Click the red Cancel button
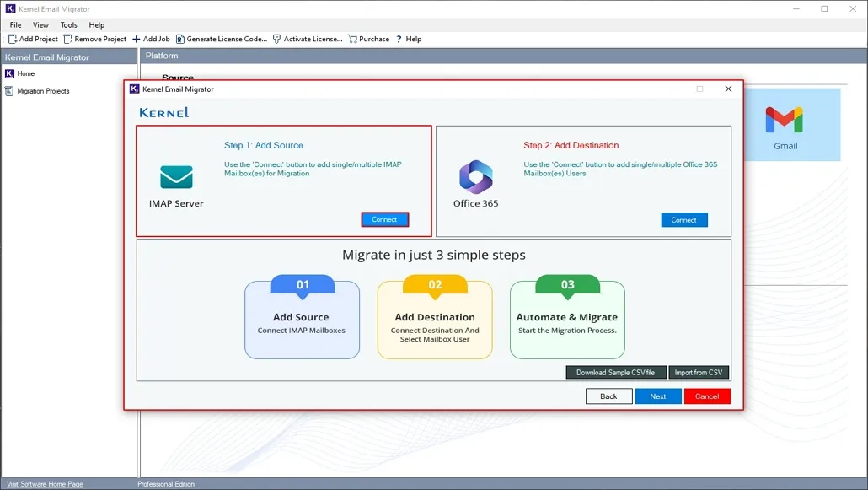Screen dimensions: 868x490 click(706, 396)
